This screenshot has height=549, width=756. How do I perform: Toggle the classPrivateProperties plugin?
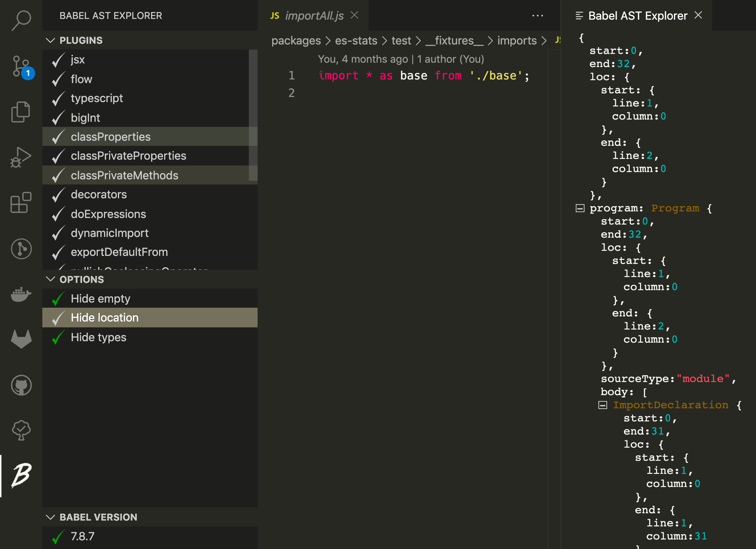tap(150, 156)
